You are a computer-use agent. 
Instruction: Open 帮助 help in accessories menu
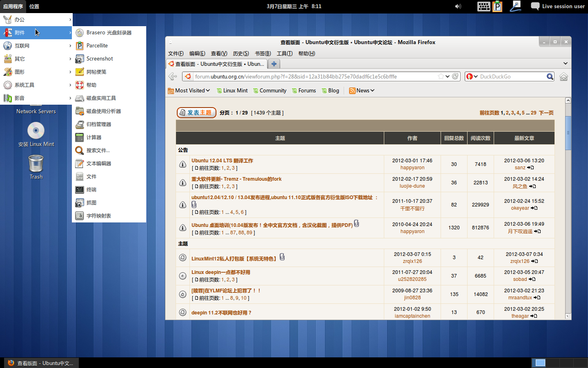pos(109,85)
